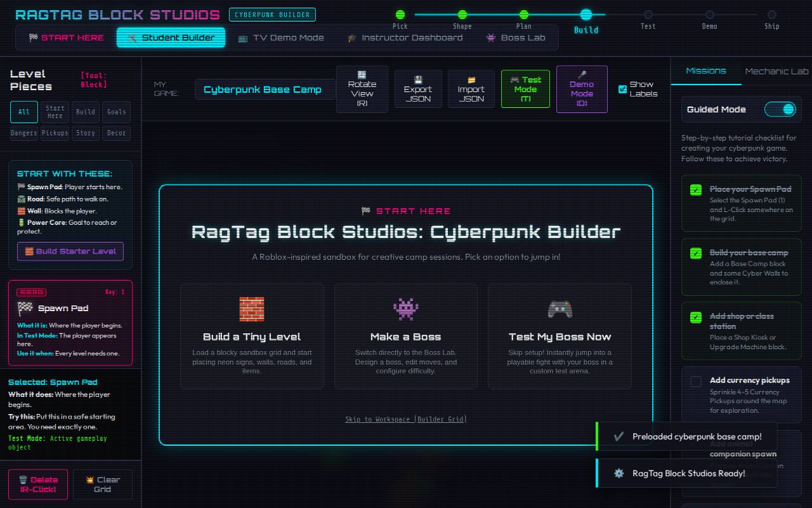Uncheck Add shop or class station mission
Screen dimensions: 812x508
coord(696,317)
